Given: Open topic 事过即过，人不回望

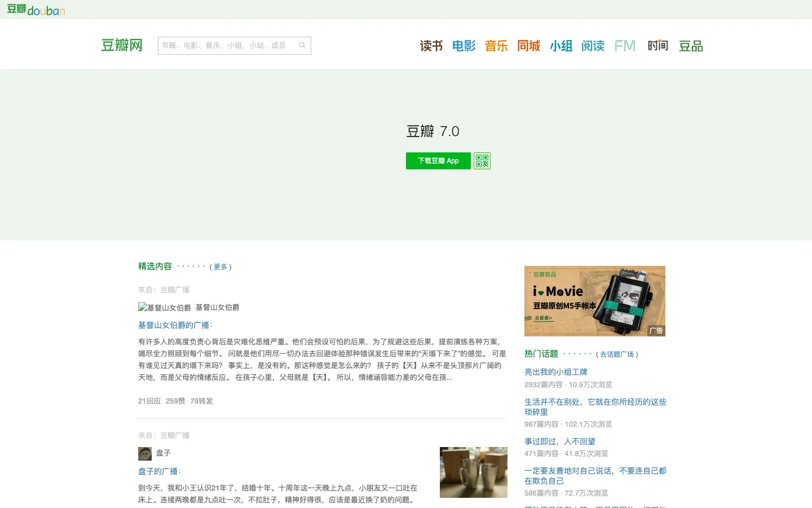Looking at the screenshot, I should tap(560, 441).
